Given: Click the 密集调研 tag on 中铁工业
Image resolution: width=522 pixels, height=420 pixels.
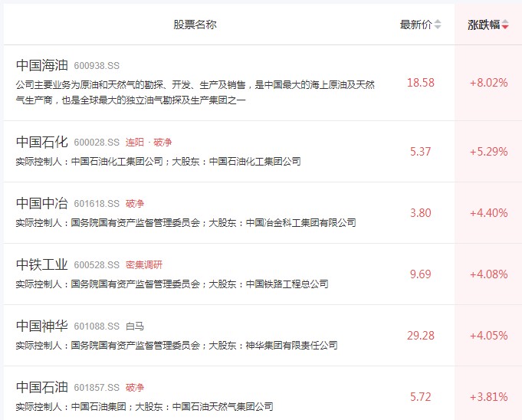Looking at the screenshot, I should pyautogui.click(x=144, y=265).
